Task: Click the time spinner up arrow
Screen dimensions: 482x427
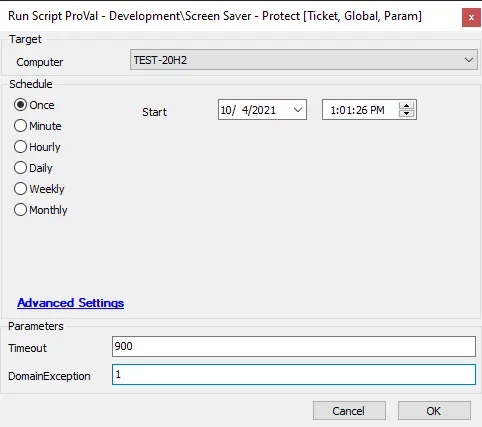Action: 406,106
